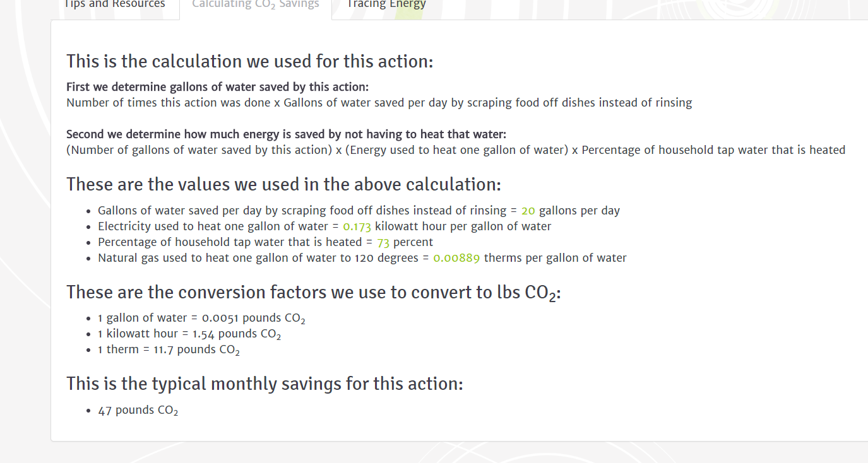
Task: Click the heading 'This is the calculation we used'
Action: [249, 61]
